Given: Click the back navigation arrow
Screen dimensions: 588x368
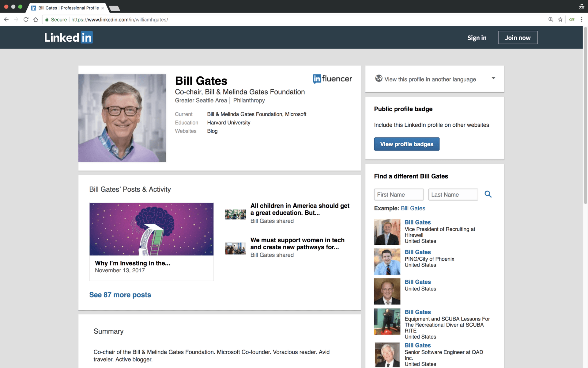Looking at the screenshot, I should 6,19.
